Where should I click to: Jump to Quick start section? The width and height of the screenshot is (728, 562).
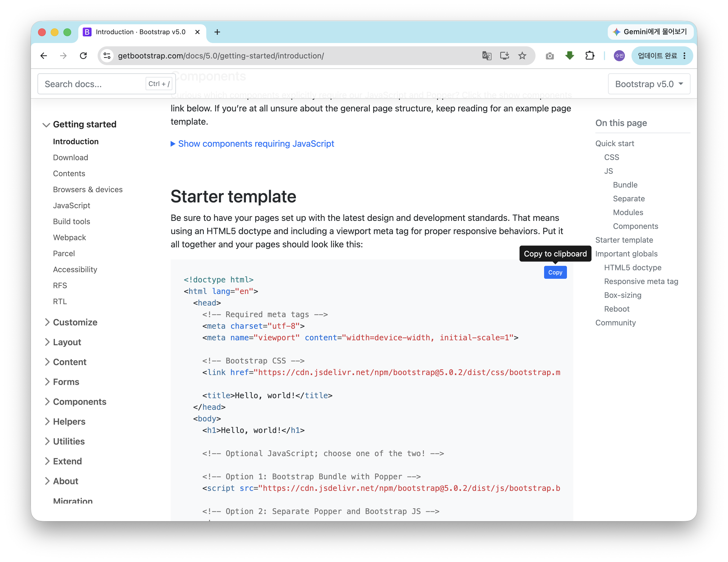(615, 144)
